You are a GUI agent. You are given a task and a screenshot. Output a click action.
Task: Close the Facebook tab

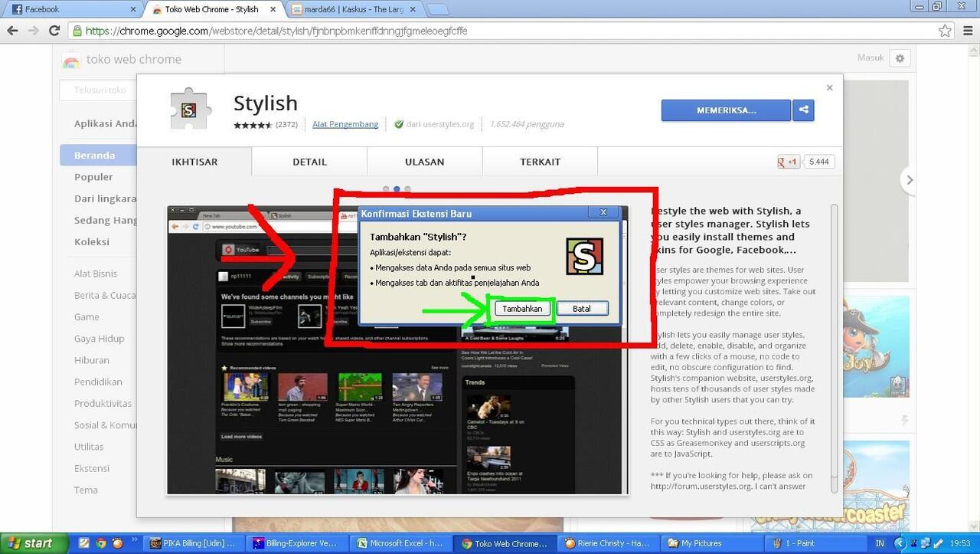[x=133, y=9]
